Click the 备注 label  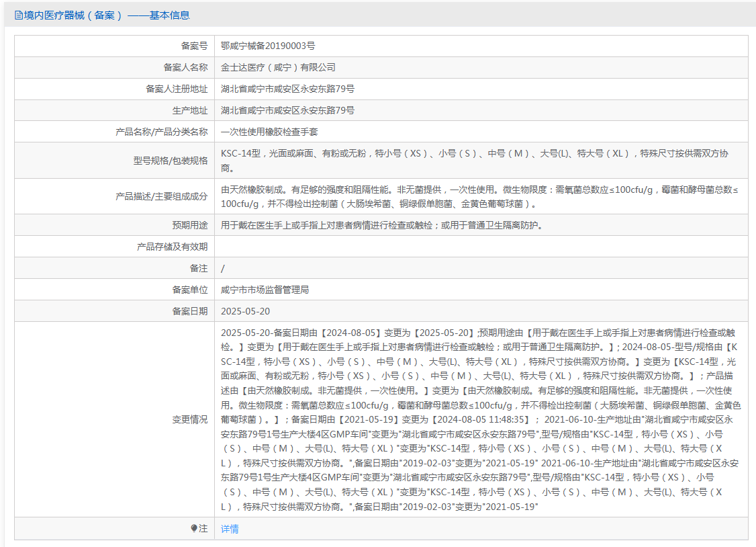(199, 268)
